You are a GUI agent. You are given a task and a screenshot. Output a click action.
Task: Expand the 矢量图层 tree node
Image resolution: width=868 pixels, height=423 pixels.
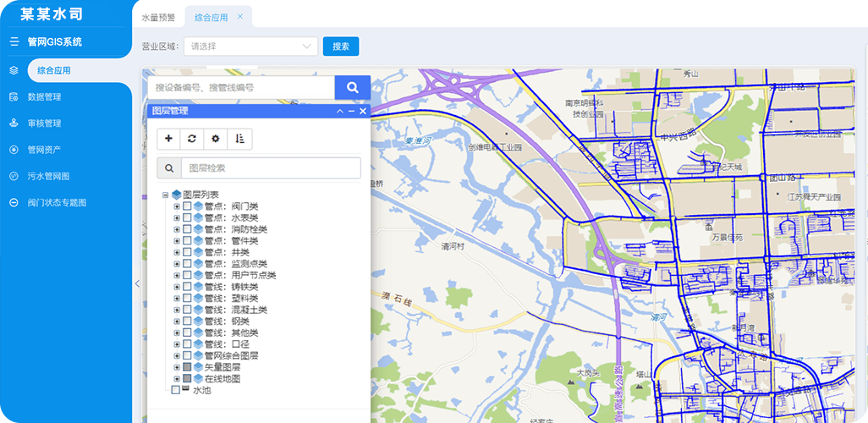pos(177,367)
